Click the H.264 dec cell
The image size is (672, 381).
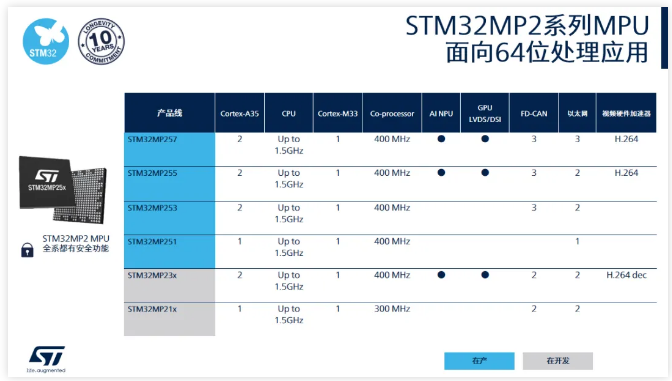pos(626,275)
